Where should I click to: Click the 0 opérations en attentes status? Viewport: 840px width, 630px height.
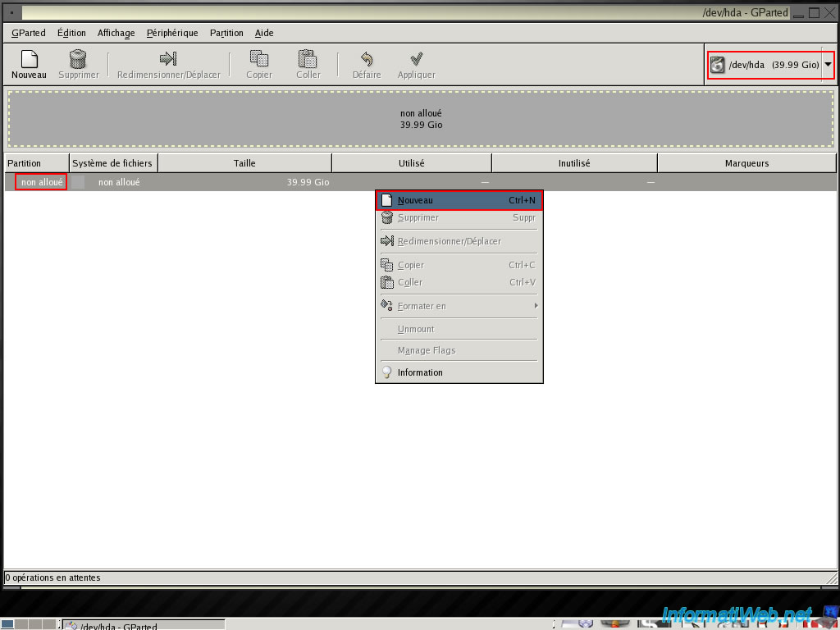click(x=52, y=577)
